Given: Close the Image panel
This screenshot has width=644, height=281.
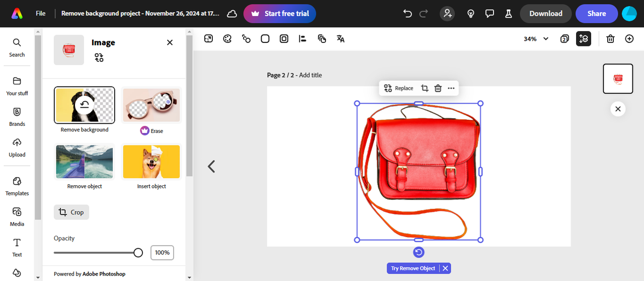Looking at the screenshot, I should 170,42.
